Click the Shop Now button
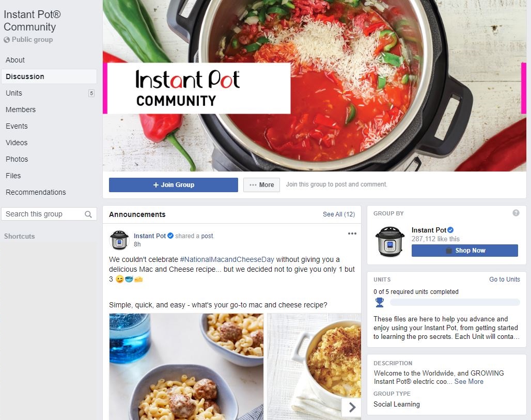The height and width of the screenshot is (420, 531). [x=465, y=251]
